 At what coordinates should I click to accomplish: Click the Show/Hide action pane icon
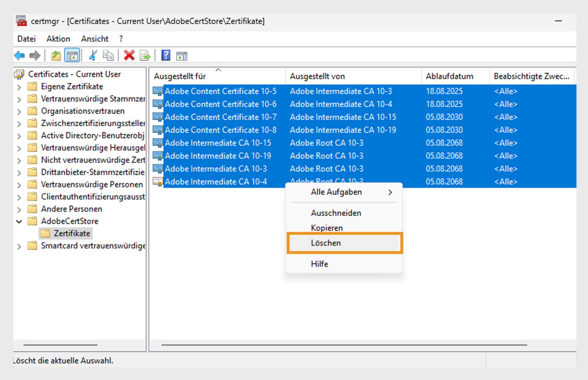tap(182, 56)
